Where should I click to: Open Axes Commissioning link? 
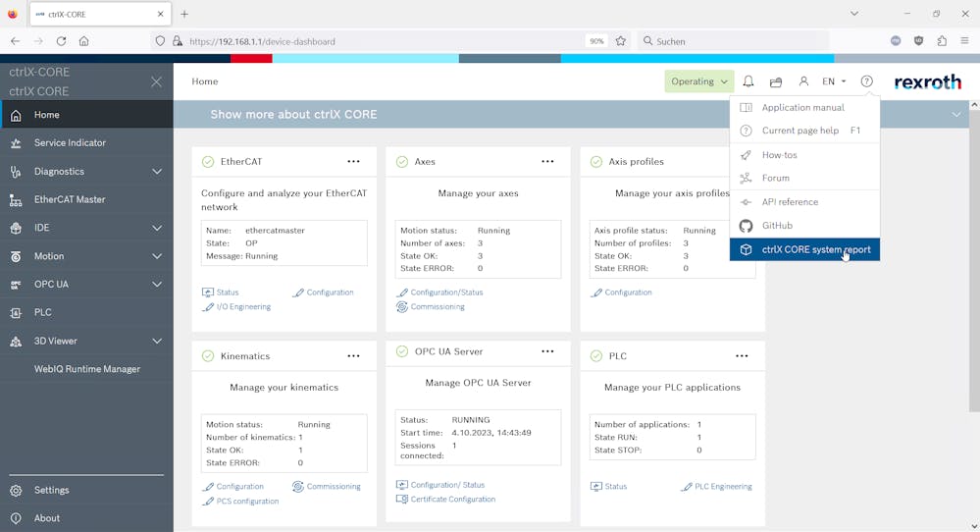[x=431, y=307]
